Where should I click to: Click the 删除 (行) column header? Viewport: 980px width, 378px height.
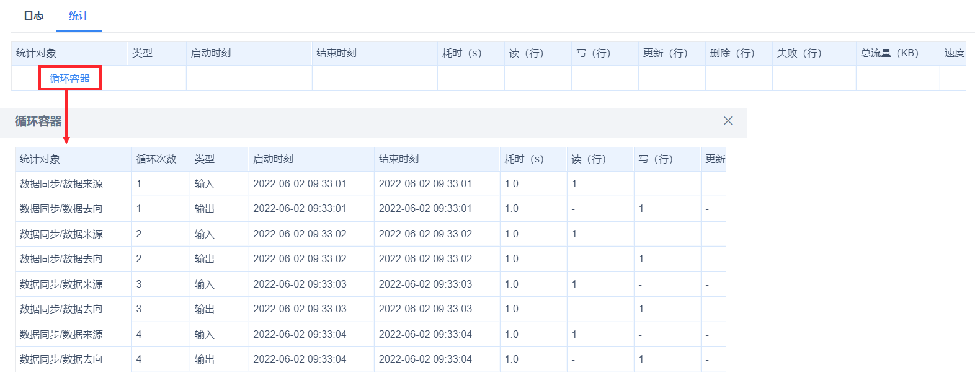pos(732,53)
